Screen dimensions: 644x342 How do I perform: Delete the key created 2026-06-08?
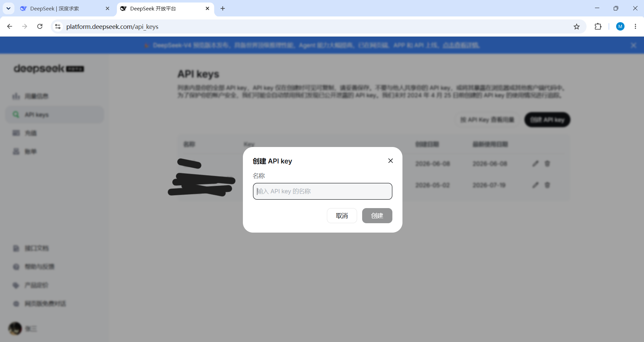tap(547, 163)
